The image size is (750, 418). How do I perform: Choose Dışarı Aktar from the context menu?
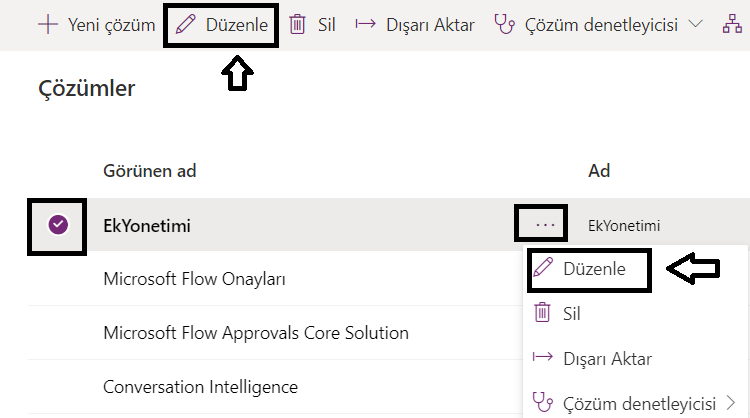tap(607, 359)
